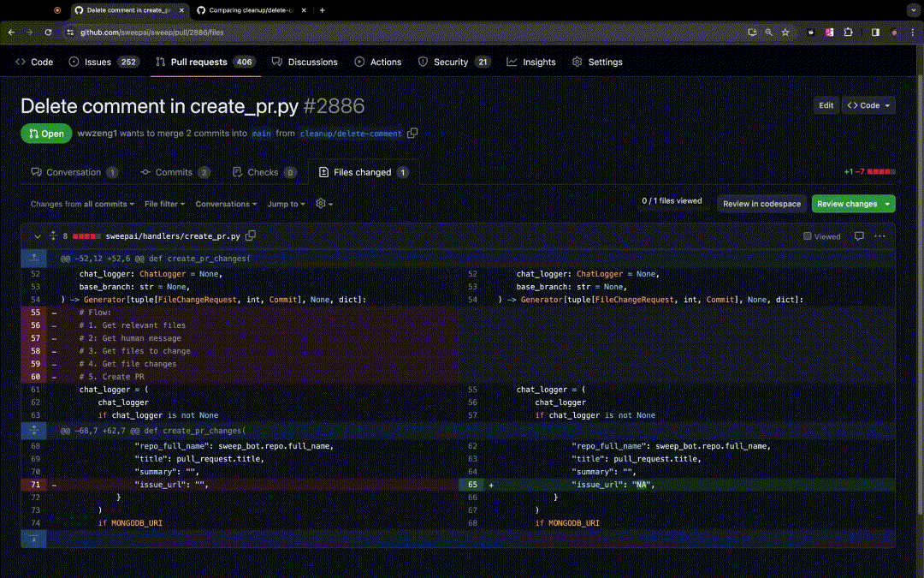Open new browser tab

click(x=323, y=10)
